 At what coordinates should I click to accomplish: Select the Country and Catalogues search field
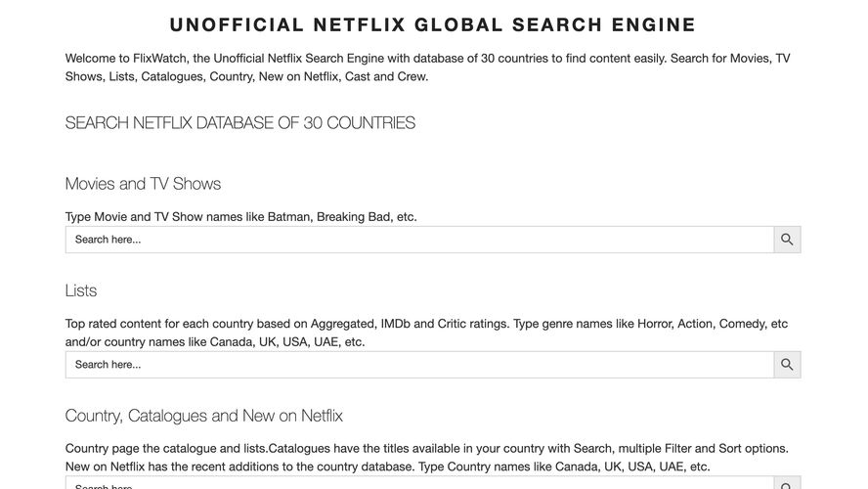tap(419, 484)
